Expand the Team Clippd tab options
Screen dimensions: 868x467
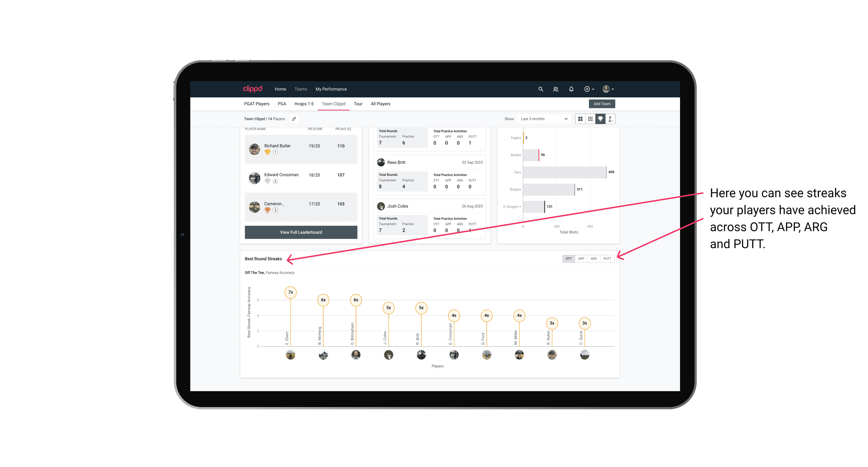[x=334, y=104]
